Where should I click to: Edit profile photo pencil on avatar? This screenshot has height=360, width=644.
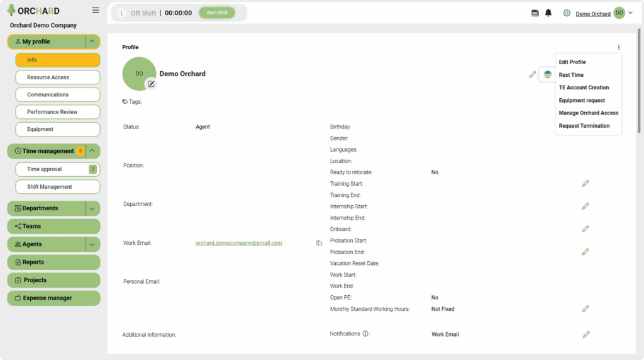tap(151, 84)
